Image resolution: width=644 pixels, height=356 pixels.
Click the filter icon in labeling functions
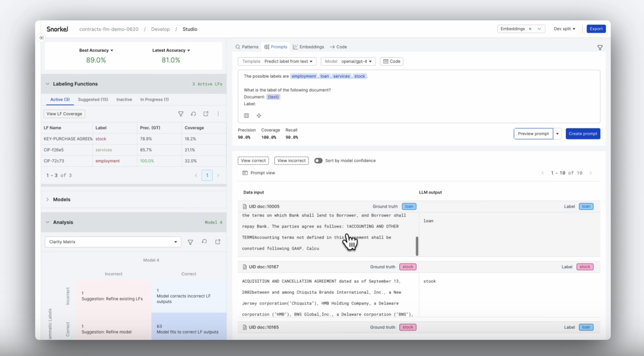180,114
